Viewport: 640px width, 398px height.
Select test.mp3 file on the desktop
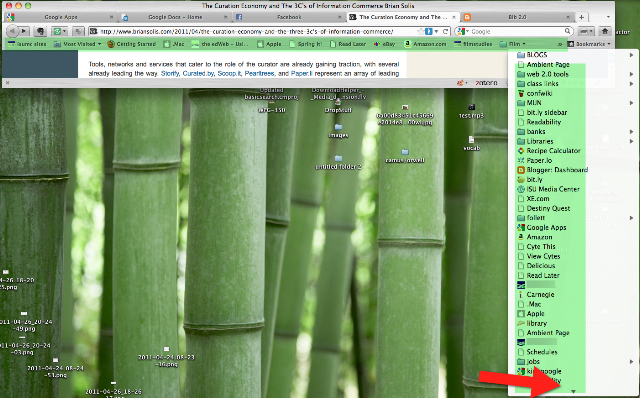pyautogui.click(x=471, y=112)
